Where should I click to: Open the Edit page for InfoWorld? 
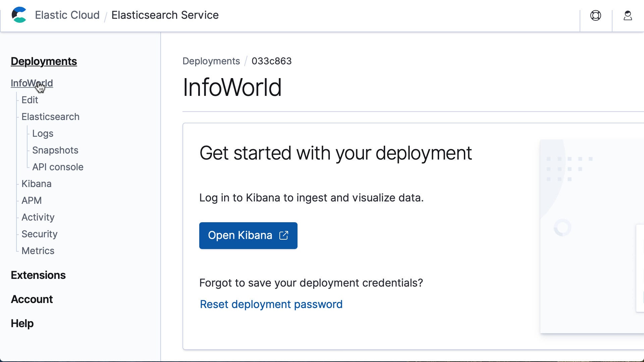(30, 100)
